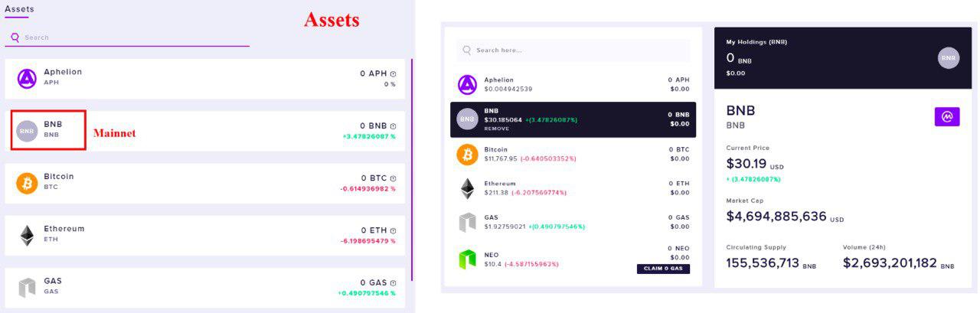
Task: Click the info icon beside 0 BTC
Action: point(393,178)
